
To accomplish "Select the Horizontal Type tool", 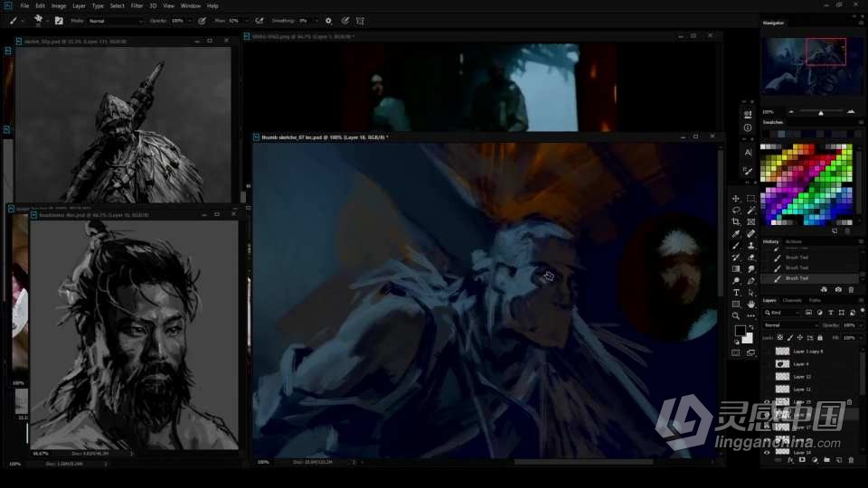I will click(x=736, y=292).
